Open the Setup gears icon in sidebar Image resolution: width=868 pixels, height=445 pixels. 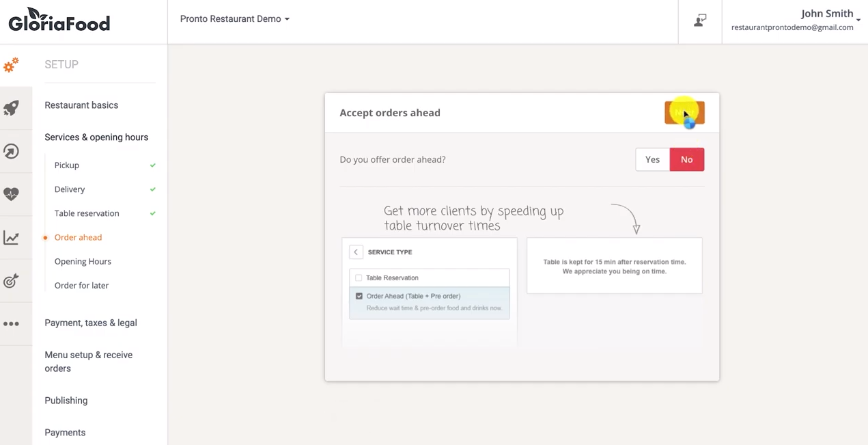click(x=11, y=65)
